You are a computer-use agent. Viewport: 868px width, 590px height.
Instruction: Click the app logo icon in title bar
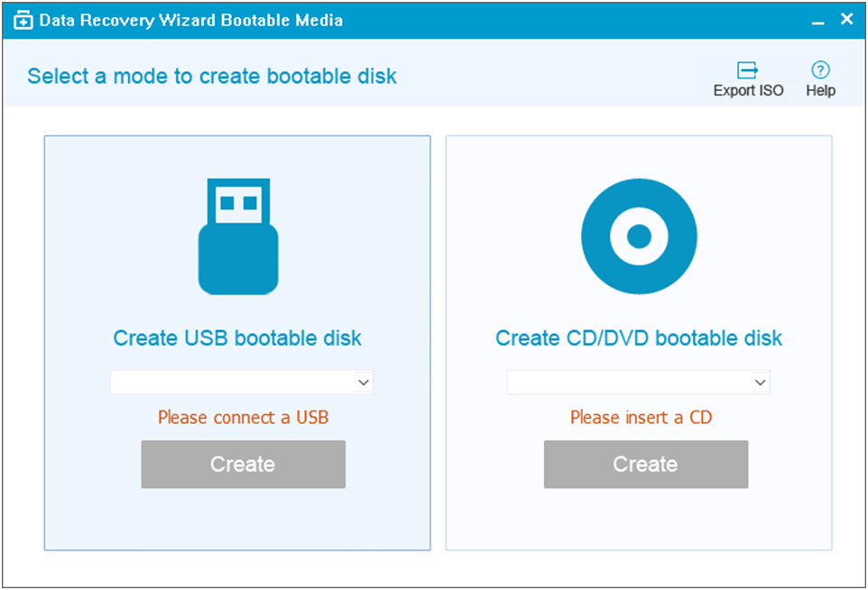23,21
